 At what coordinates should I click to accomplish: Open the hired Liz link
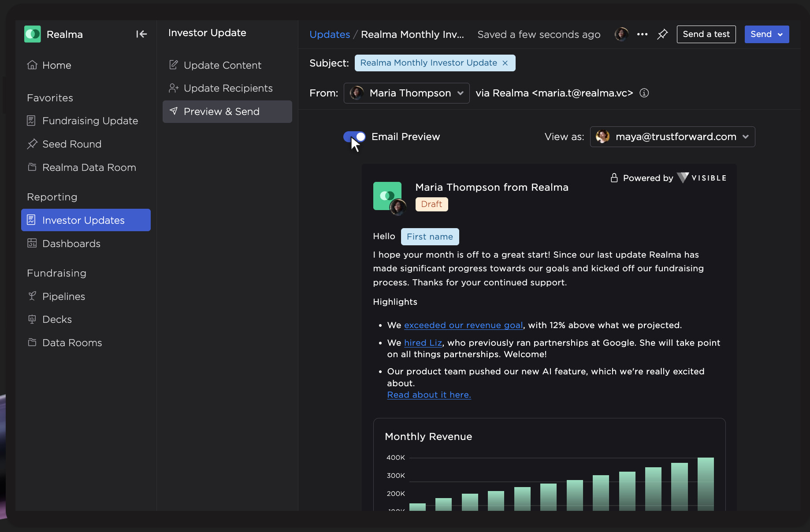423,343
